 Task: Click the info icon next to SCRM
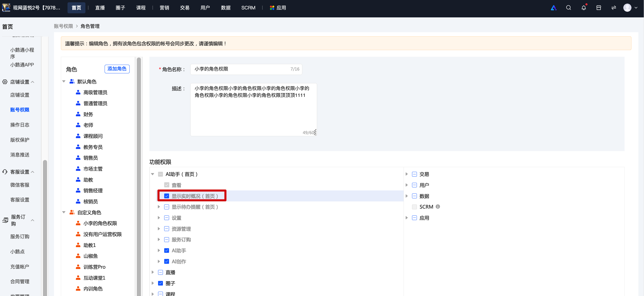coord(438,207)
